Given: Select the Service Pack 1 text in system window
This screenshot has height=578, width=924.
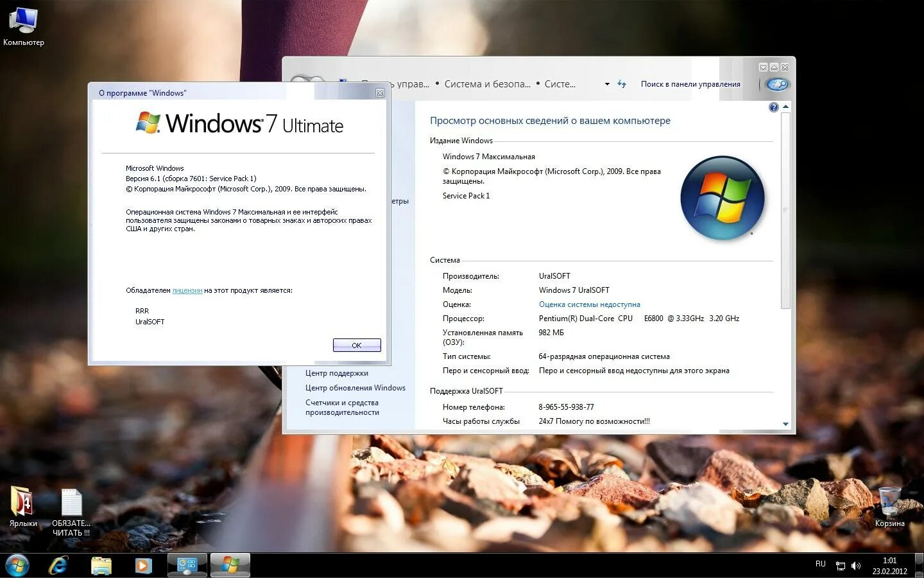Looking at the screenshot, I should click(x=466, y=196).
